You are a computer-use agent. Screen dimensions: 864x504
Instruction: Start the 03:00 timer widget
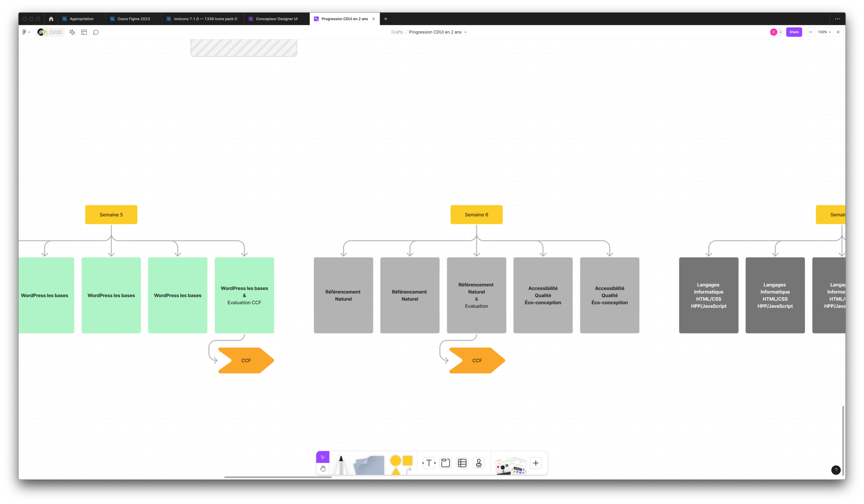pyautogui.click(x=50, y=32)
